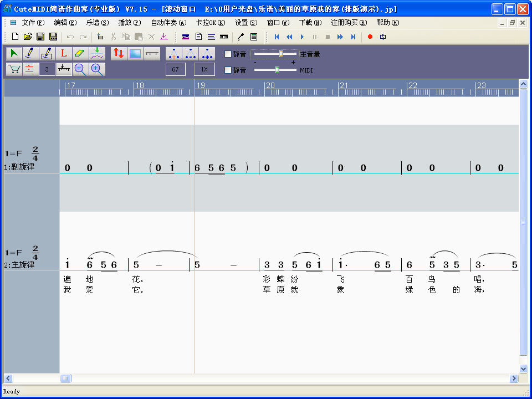Click the microphone icon
Image resolution: width=532 pixels, height=399 pixels.
(241, 37)
